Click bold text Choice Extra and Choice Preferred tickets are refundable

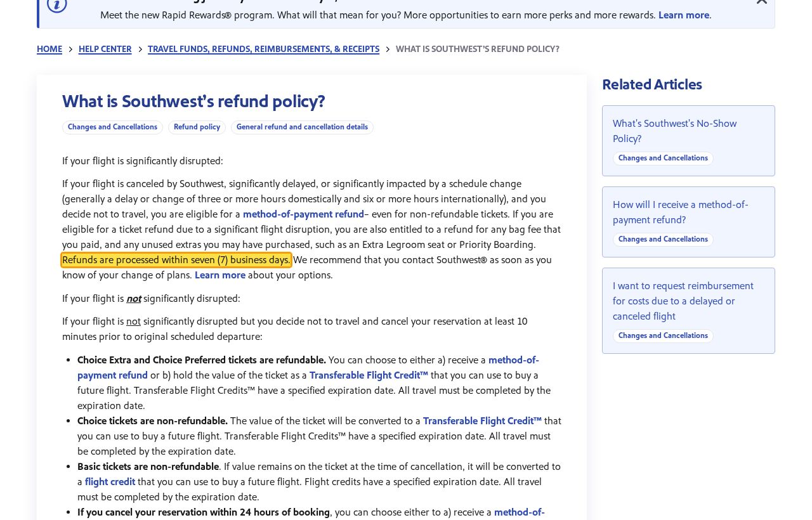(202, 360)
